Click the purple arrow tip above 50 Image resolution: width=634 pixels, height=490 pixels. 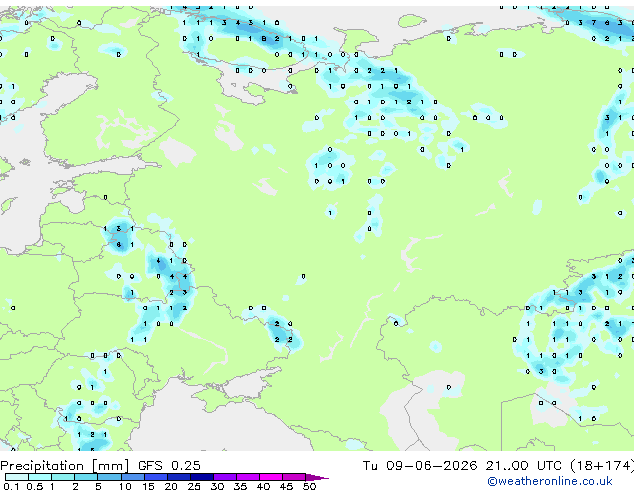[318, 477]
